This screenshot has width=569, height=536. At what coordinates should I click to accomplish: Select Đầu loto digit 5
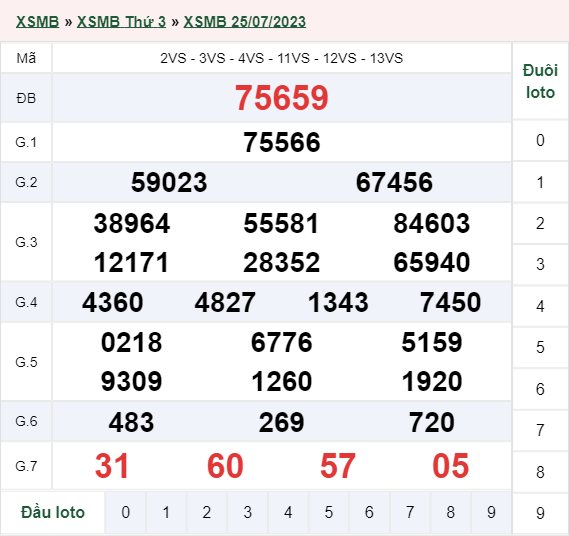coord(329,512)
